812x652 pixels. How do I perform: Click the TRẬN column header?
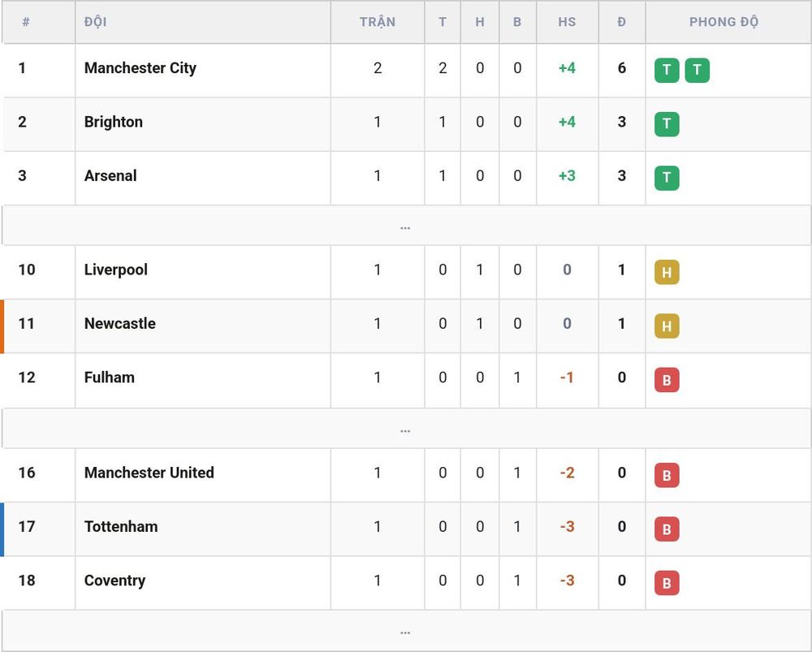[378, 22]
